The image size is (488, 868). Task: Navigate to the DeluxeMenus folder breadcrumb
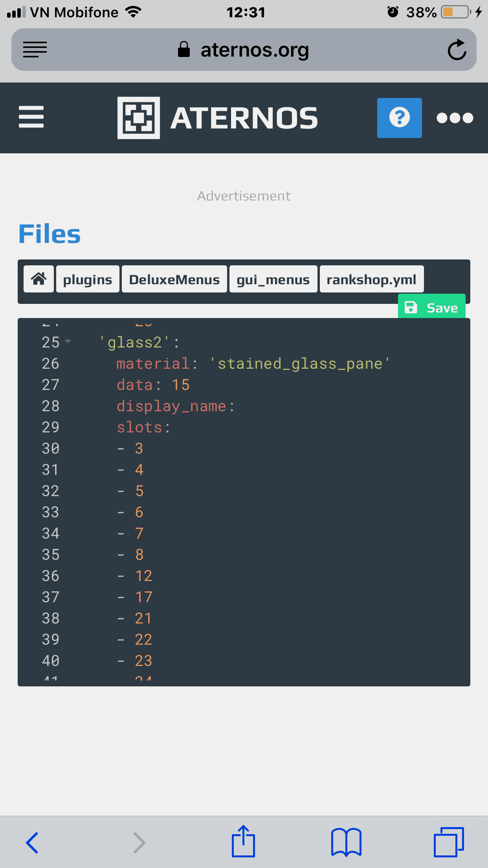(174, 279)
